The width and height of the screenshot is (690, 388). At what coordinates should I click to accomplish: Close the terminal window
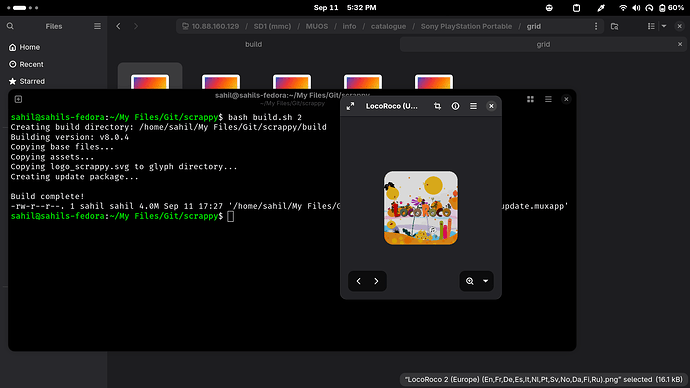[566, 99]
